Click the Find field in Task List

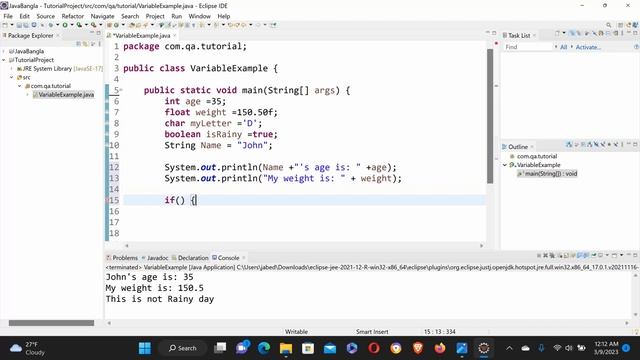(x=528, y=47)
